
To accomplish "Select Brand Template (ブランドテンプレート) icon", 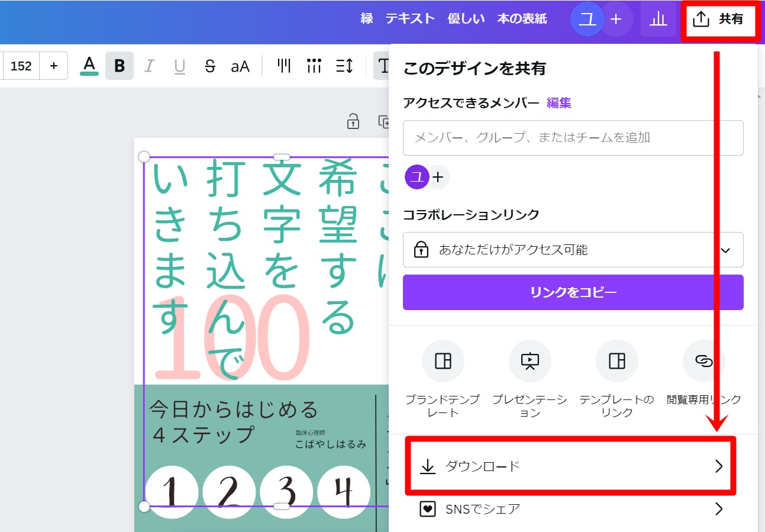I will [443, 361].
